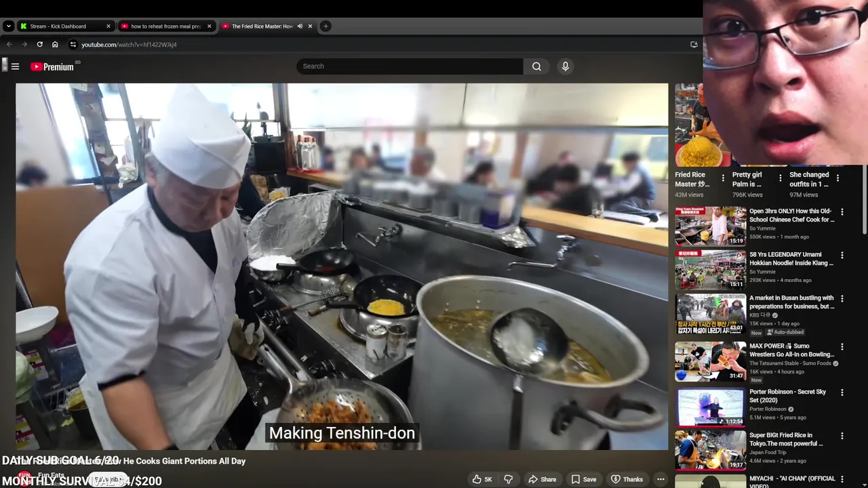Click the video player showing Making Tenshin-don
The width and height of the screenshot is (868, 488).
tap(342, 266)
